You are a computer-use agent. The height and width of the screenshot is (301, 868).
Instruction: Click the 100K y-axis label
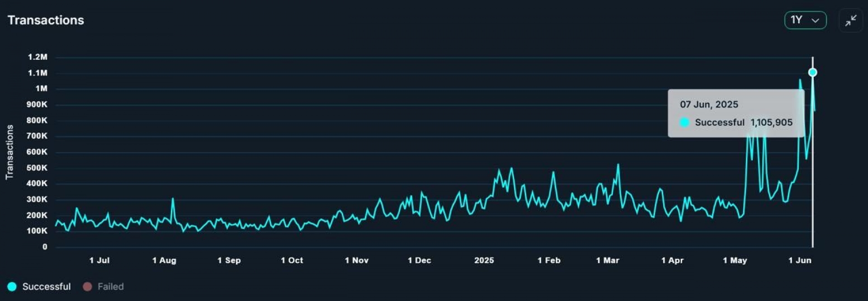[37, 231]
